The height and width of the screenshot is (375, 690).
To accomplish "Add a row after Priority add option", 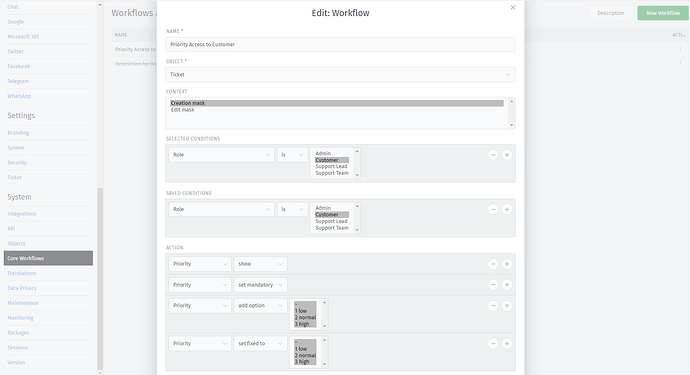I will point(507,305).
